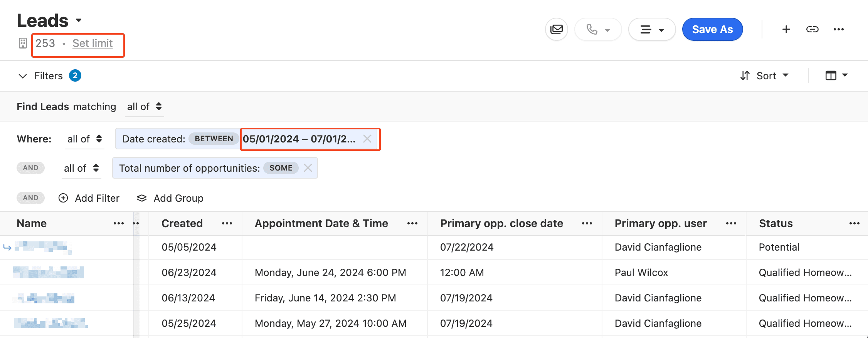
Task: Click Add Group
Action: pos(170,198)
